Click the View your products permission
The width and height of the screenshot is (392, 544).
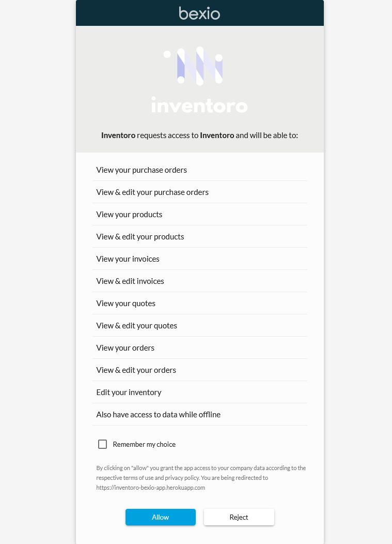[129, 215]
